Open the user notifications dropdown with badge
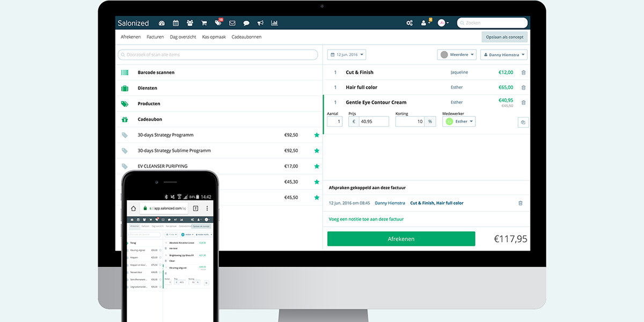The image size is (644, 322). click(x=426, y=23)
